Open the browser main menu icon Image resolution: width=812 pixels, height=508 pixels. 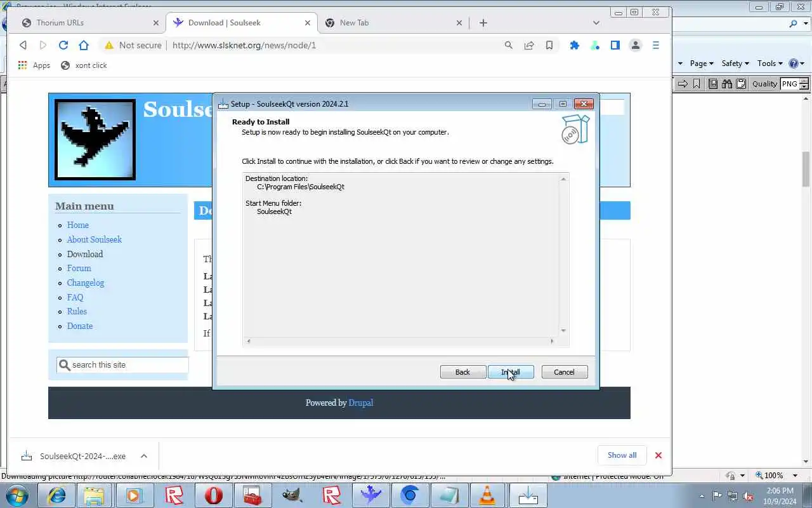[656, 45]
